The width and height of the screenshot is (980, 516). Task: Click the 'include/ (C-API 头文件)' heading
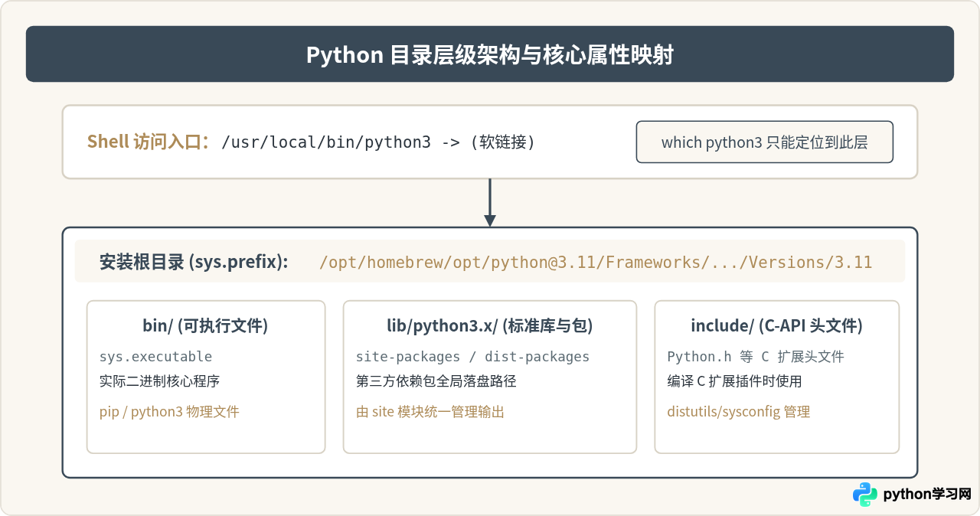click(776, 325)
